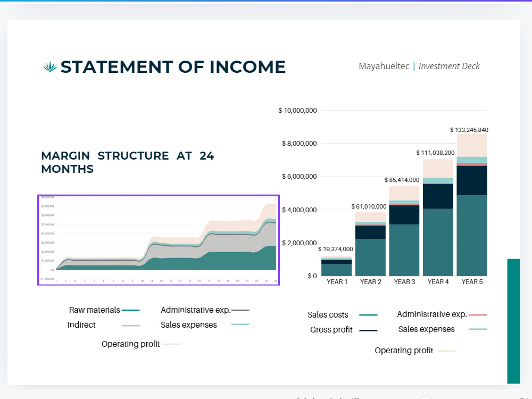Click the navy Gross profit legend line
The height and width of the screenshot is (399, 532).
tap(368, 330)
